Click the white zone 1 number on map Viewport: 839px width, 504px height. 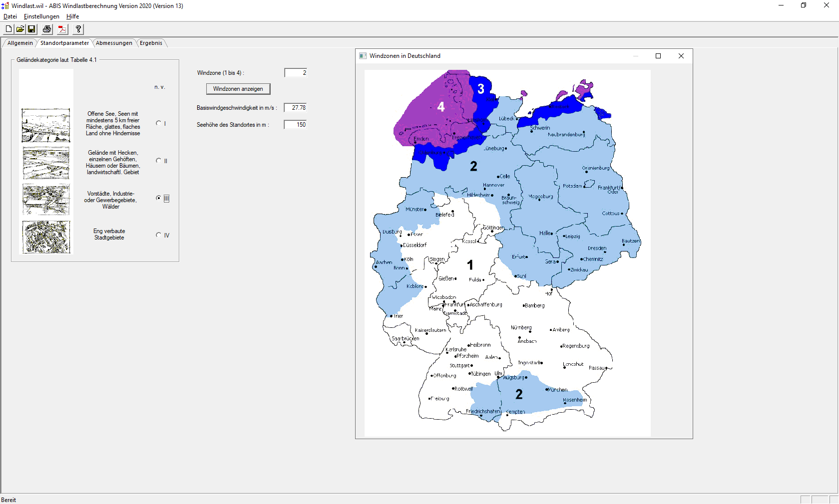pos(470,265)
